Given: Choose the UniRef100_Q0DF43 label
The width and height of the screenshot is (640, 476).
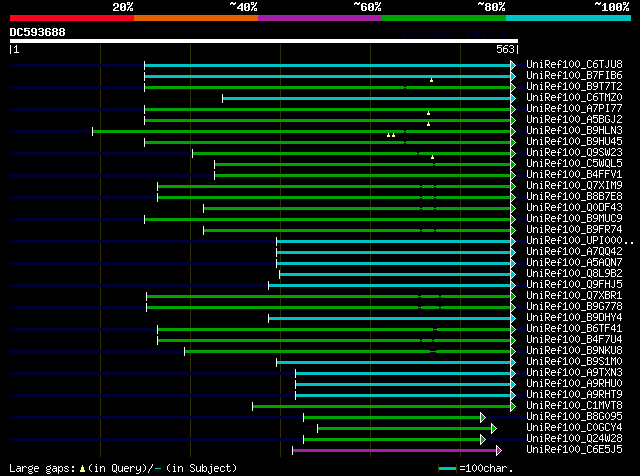Looking at the screenshot, I should coord(574,208).
